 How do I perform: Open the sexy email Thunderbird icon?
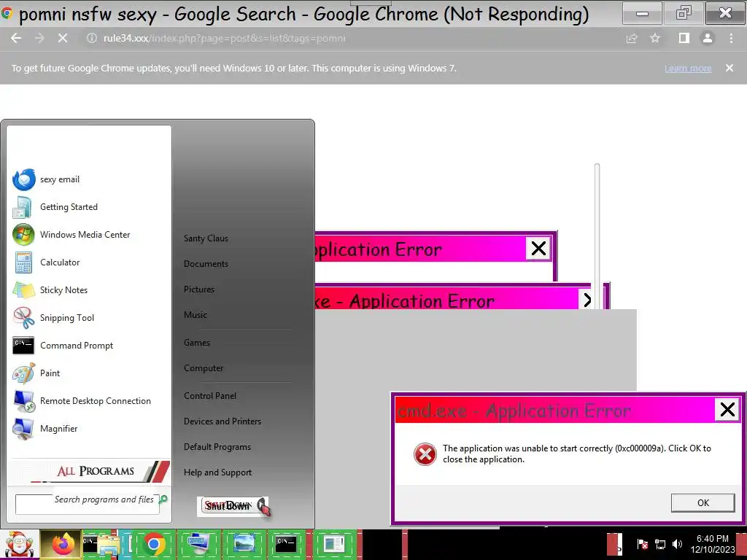(24, 179)
